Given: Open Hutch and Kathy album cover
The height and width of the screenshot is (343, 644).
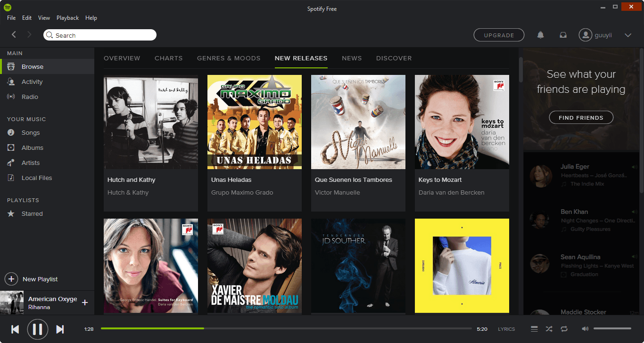Looking at the screenshot, I should point(151,122).
